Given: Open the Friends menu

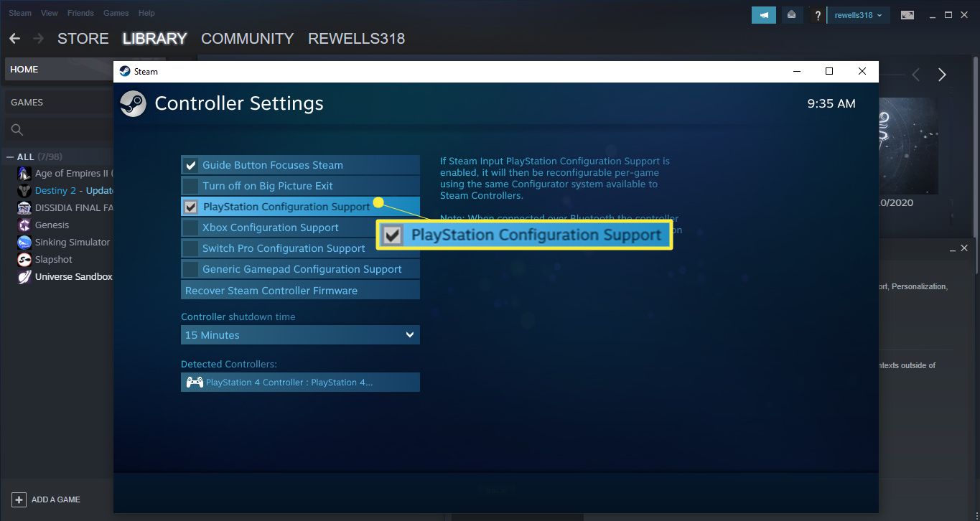Looking at the screenshot, I should pos(80,13).
